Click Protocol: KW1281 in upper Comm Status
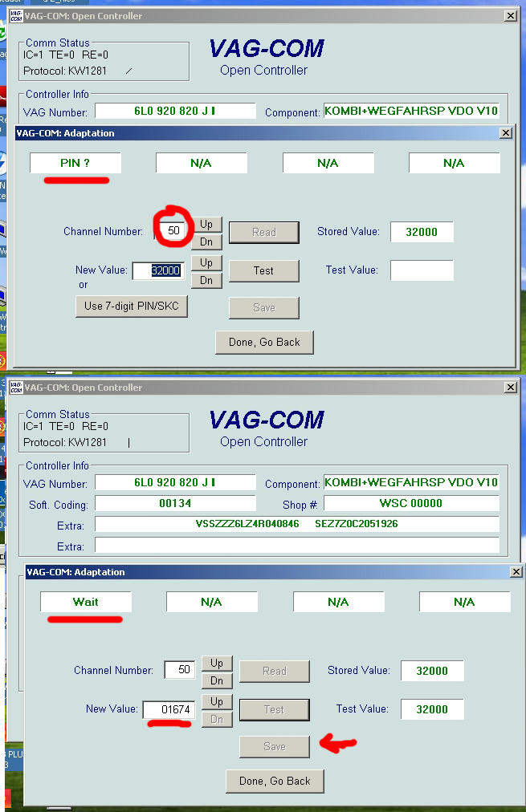The width and height of the screenshot is (526, 812). click(x=65, y=71)
